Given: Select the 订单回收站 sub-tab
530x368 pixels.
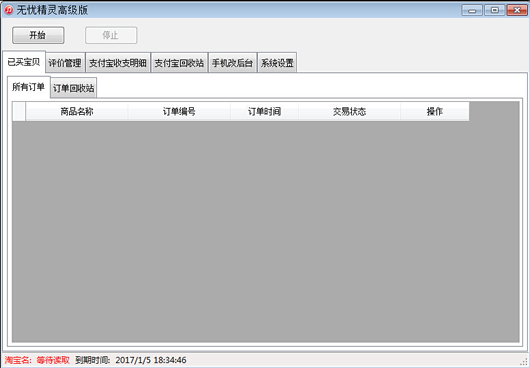Looking at the screenshot, I should (74, 89).
